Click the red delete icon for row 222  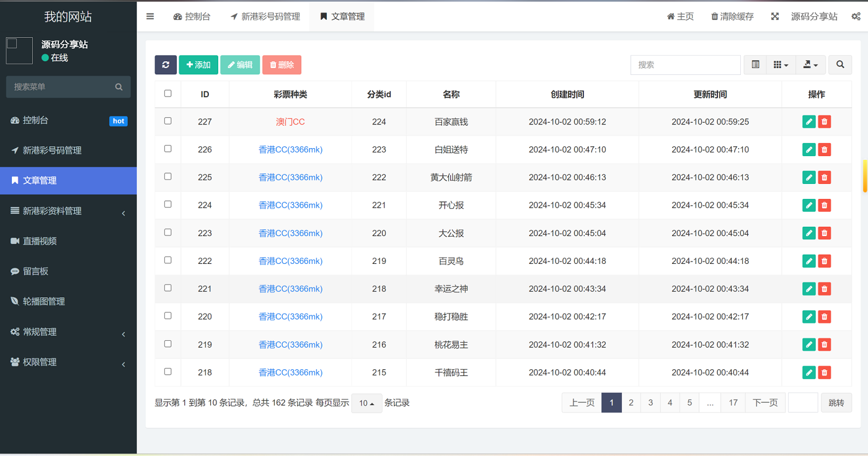point(824,261)
